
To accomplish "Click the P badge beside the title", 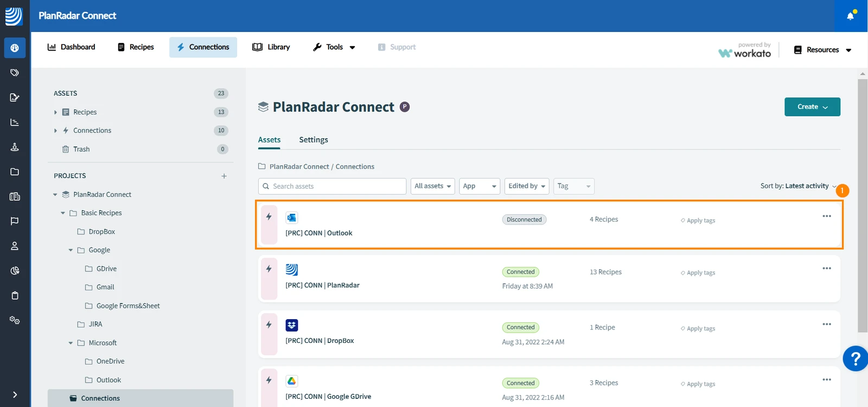I will tap(405, 107).
